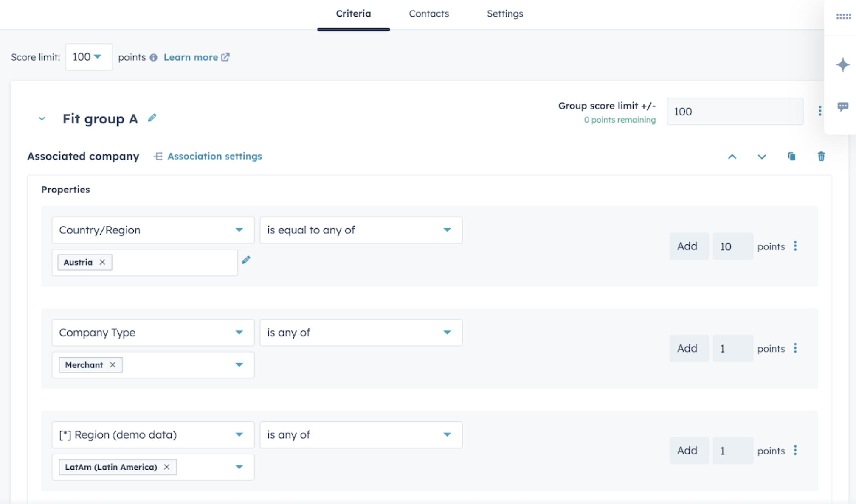Remove the LatAm (Latin America) tag
The width and height of the screenshot is (856, 504).
click(167, 467)
